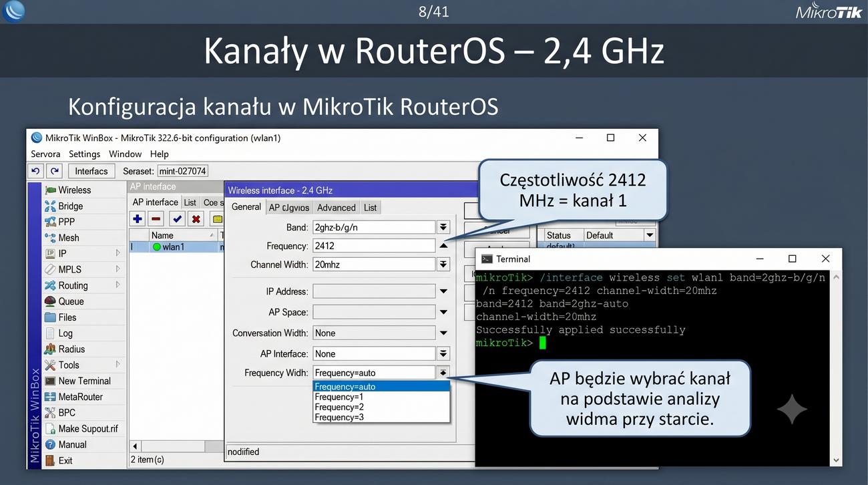
Task: Expand the Conversation Width arrow
Action: 443,333
